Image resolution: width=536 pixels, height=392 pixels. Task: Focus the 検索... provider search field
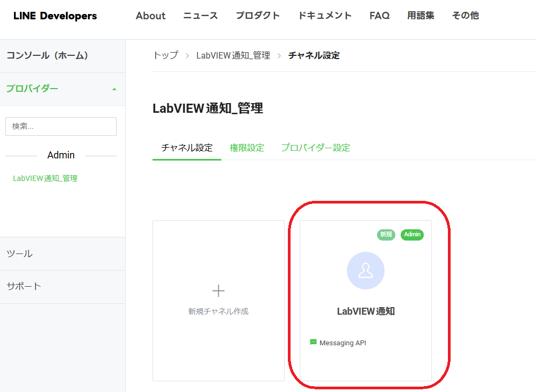(x=61, y=126)
